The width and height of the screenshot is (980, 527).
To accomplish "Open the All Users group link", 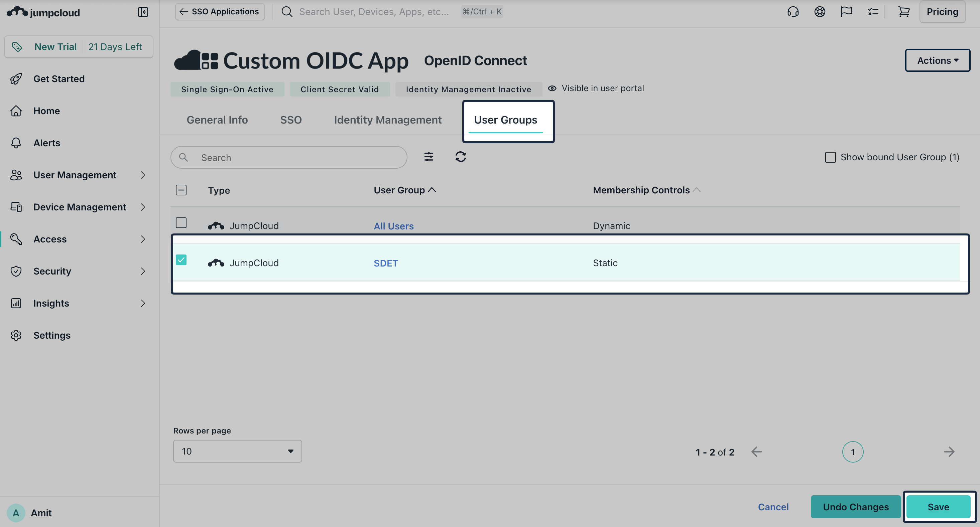I will pos(393,225).
